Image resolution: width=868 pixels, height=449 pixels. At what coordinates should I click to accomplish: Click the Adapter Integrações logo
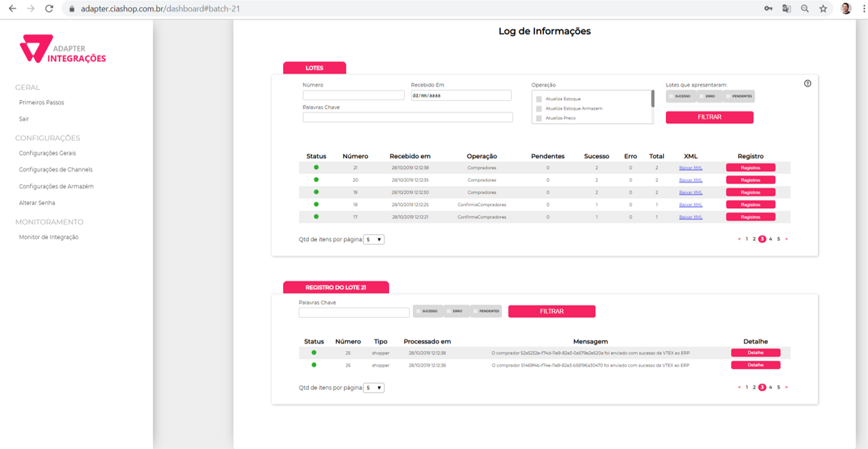coord(62,50)
